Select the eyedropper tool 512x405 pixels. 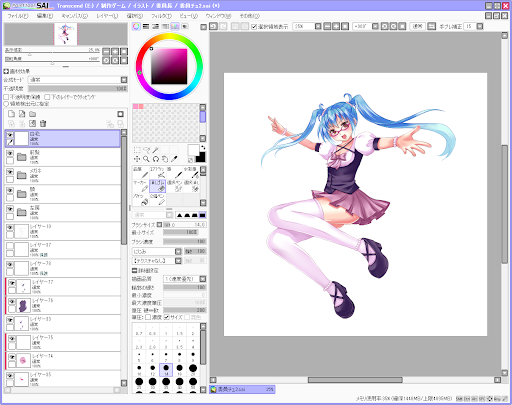click(174, 159)
